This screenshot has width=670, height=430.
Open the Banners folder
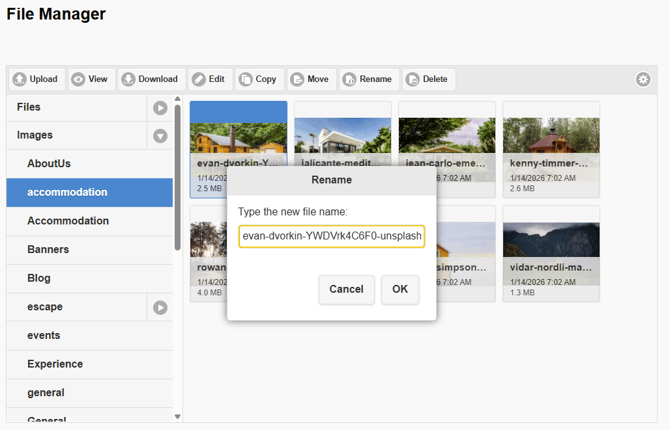pos(90,250)
